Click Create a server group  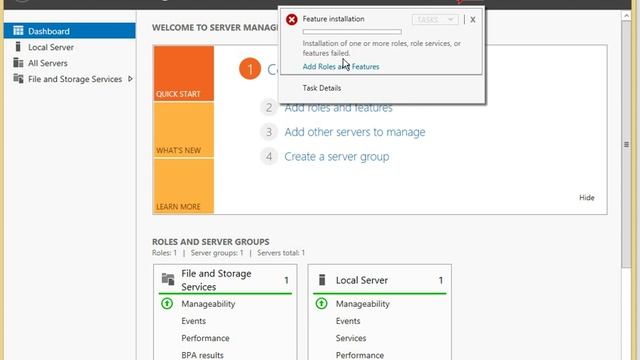pos(337,157)
